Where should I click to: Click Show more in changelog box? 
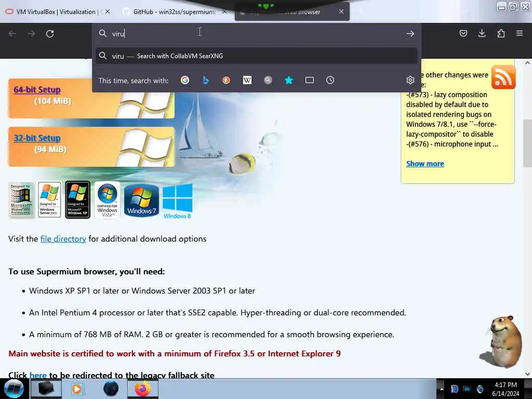coord(425,164)
